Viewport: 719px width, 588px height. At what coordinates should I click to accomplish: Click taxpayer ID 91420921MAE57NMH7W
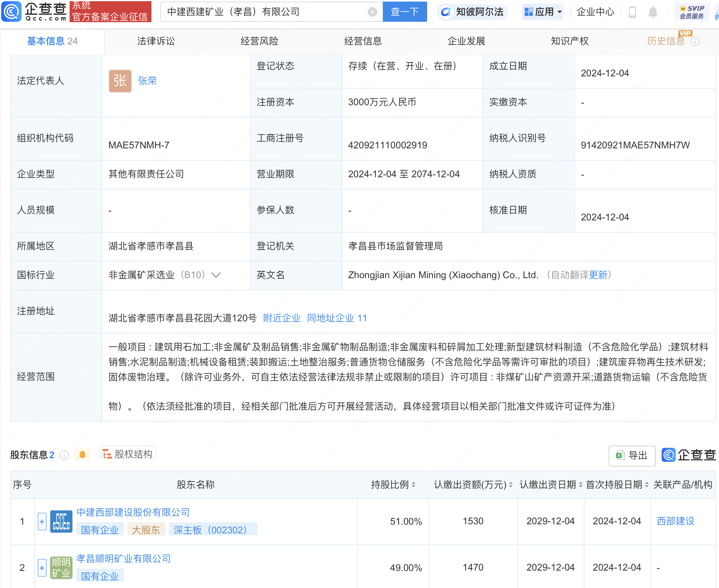point(635,145)
